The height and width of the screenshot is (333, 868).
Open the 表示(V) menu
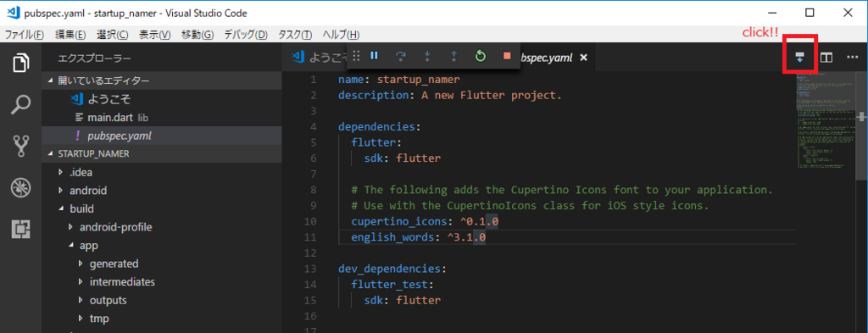154,34
